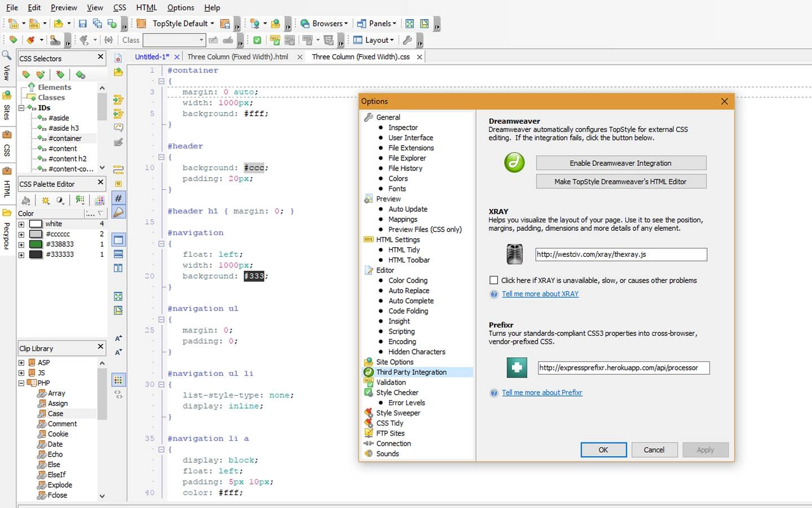This screenshot has width=812, height=508.
Task: Click the vertical split columns layout icon
Action: (118, 268)
